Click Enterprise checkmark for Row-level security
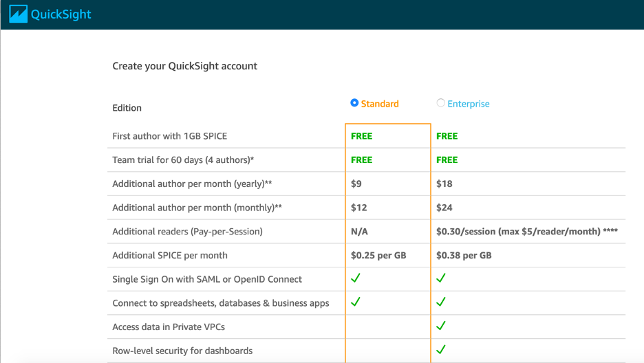Image resolution: width=644 pixels, height=363 pixels. click(441, 350)
